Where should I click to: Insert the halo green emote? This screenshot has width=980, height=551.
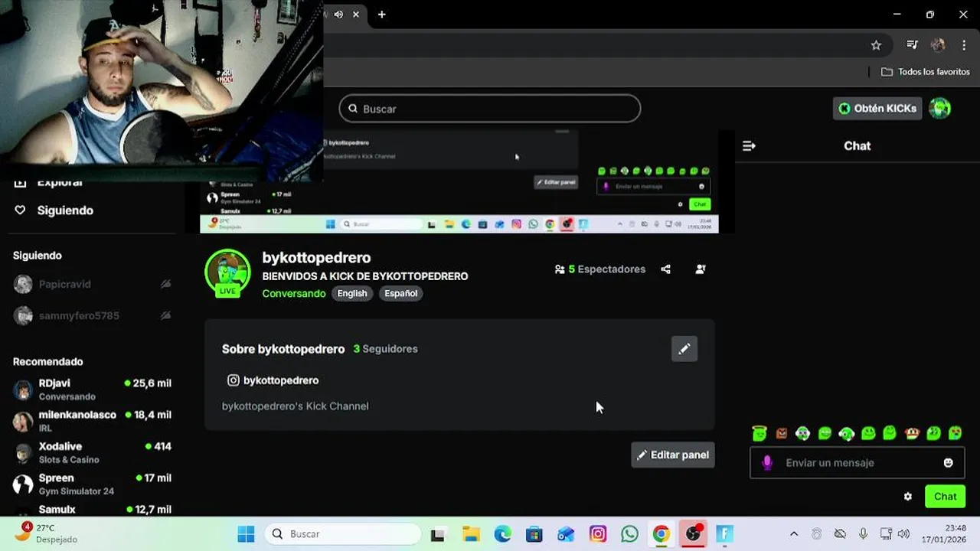tap(759, 433)
